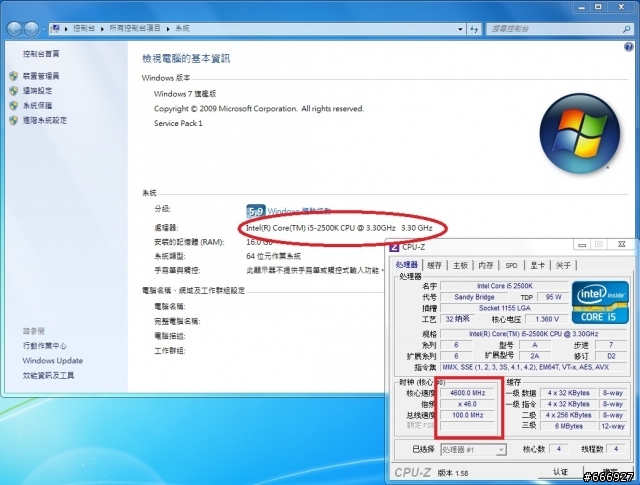Click the computer icon at address bar start
This screenshot has height=485, width=640.
point(56,29)
